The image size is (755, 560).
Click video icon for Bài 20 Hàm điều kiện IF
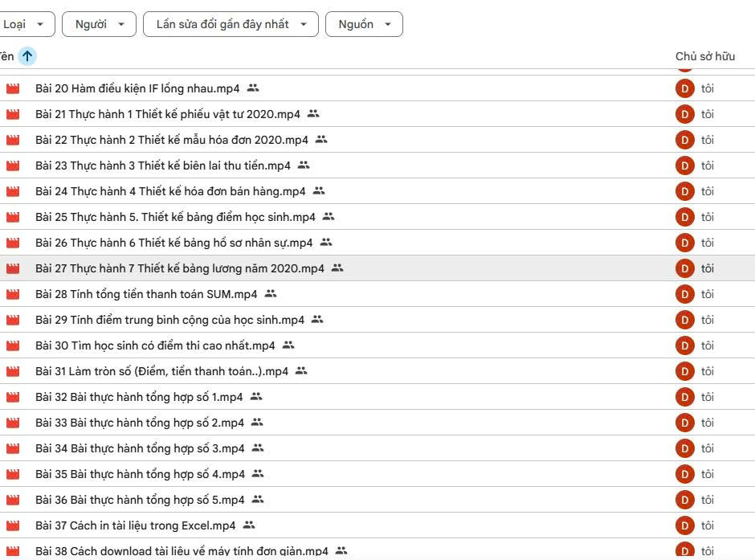coord(13,88)
